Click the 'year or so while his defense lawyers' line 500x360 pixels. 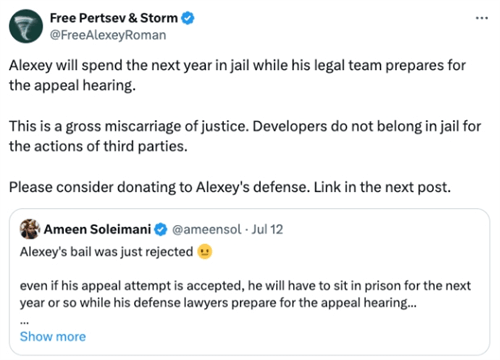tap(218, 303)
